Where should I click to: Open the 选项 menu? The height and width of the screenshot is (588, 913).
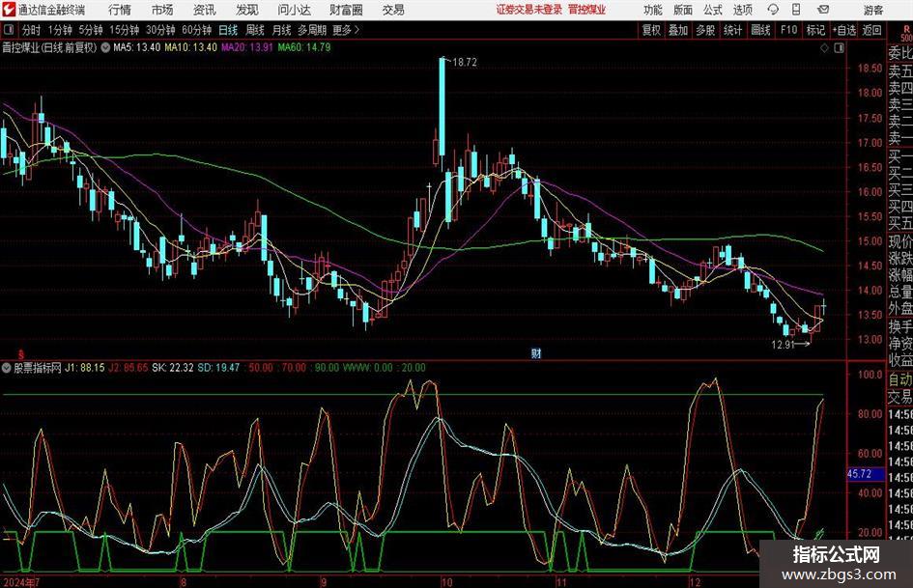point(742,10)
